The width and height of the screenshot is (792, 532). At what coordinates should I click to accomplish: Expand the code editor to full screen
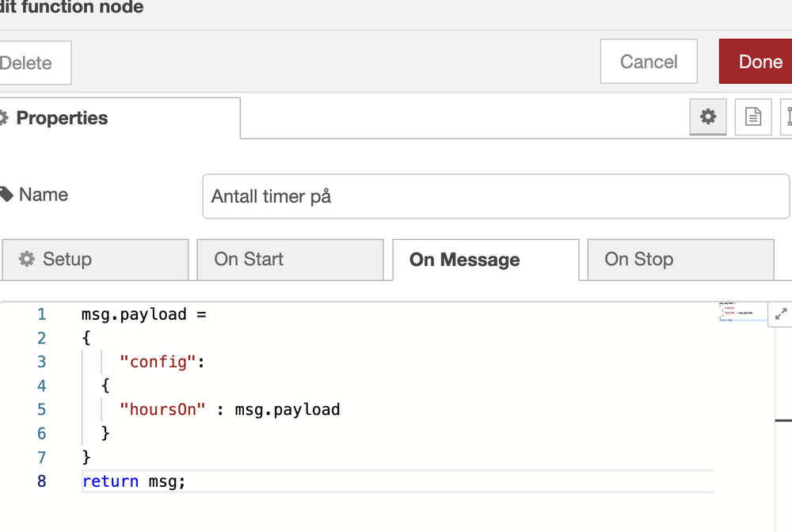tap(781, 314)
